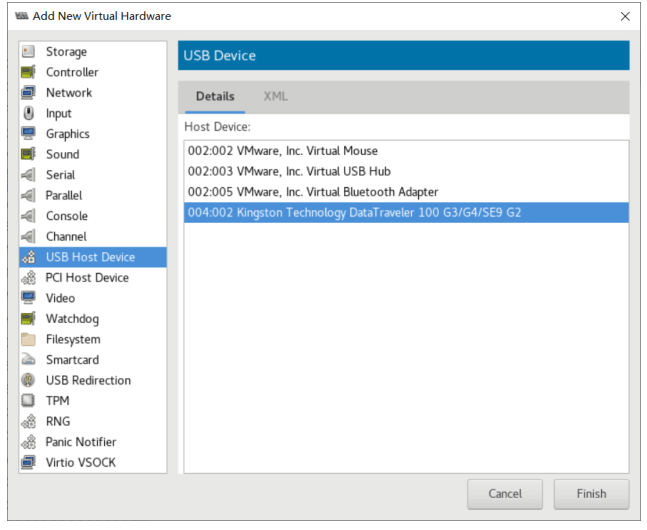647x530 pixels.
Task: Select the Storage hardware icon
Action: coord(28,52)
